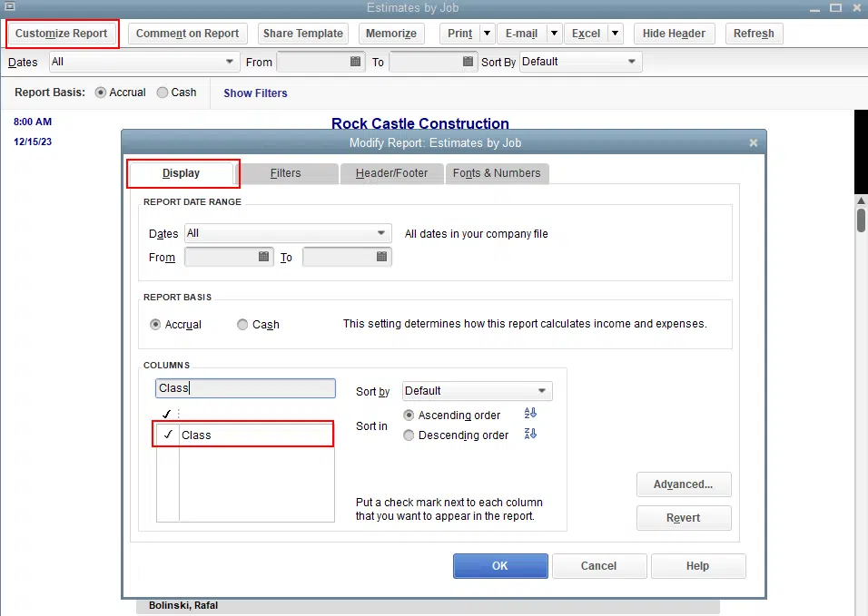This screenshot has height=616, width=868.
Task: Open calendar picker for toolbar To date
Action: (x=468, y=62)
